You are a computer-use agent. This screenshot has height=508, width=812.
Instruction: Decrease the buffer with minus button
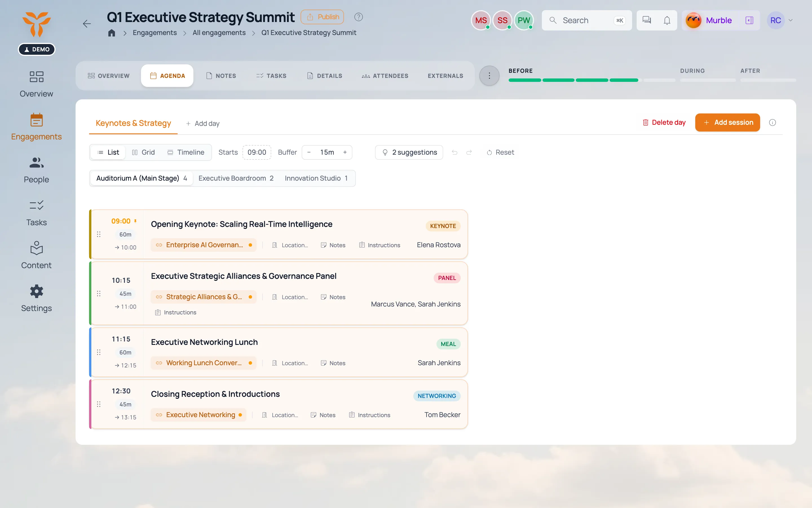(x=309, y=152)
